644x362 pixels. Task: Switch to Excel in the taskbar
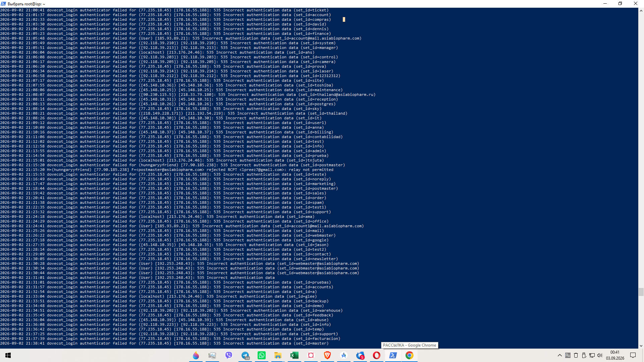click(294, 355)
